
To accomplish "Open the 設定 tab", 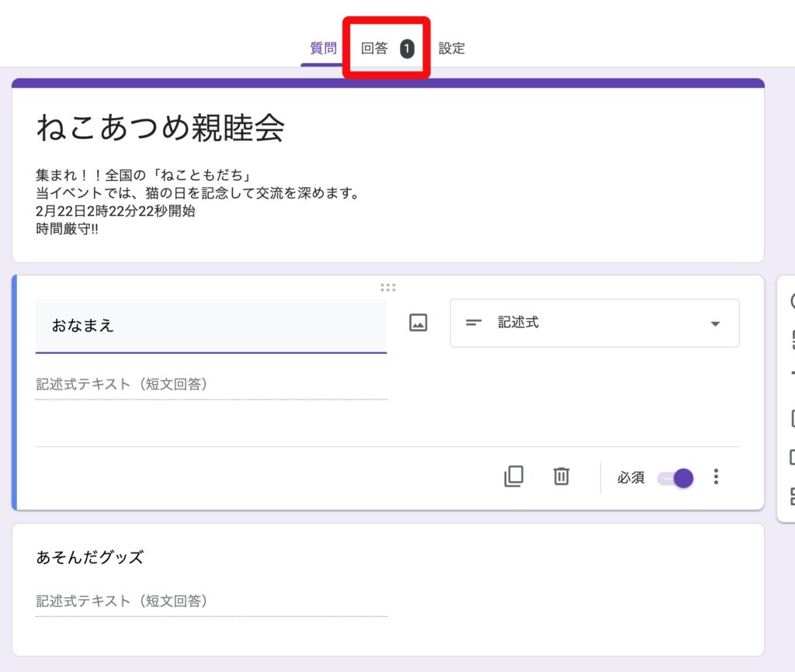I will click(x=451, y=48).
